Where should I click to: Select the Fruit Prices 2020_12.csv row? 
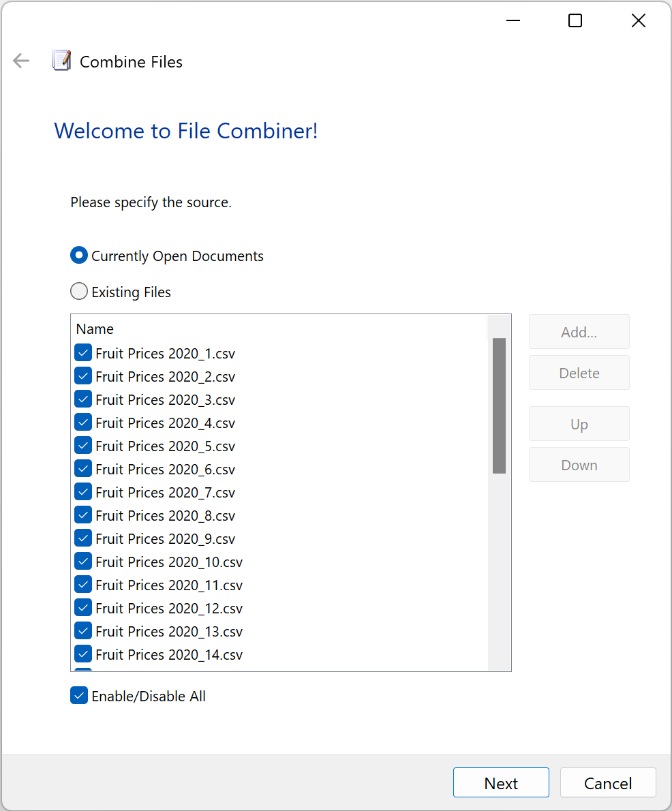click(x=279, y=608)
